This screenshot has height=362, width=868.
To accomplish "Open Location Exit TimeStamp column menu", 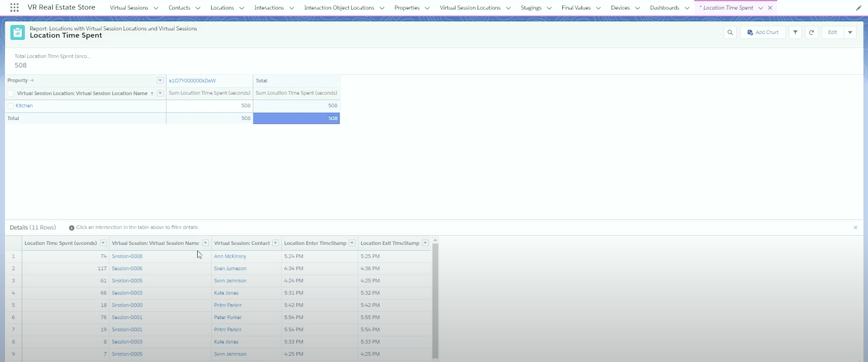I will click(x=425, y=243).
